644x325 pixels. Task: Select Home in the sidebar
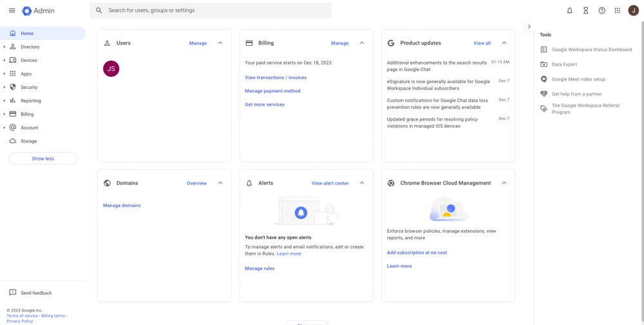pos(43,34)
